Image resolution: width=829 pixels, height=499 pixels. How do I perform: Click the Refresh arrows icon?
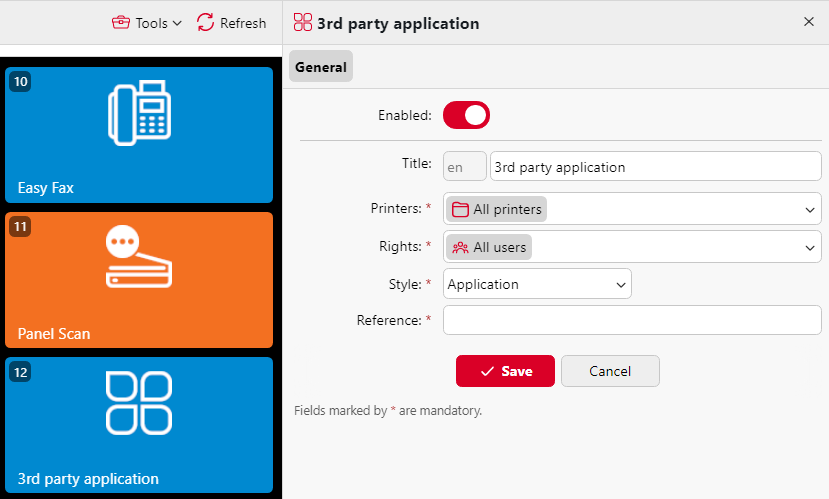(x=205, y=22)
